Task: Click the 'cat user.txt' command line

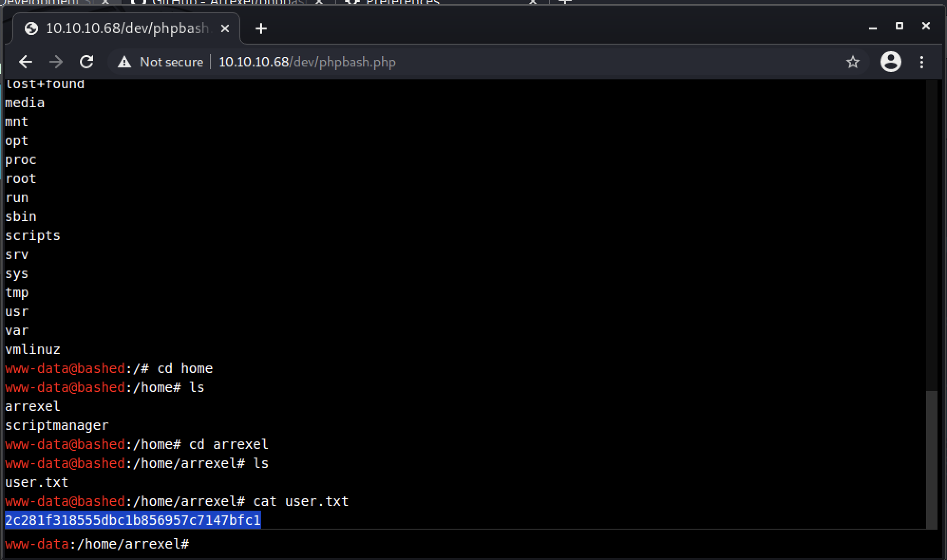Action: coord(300,501)
